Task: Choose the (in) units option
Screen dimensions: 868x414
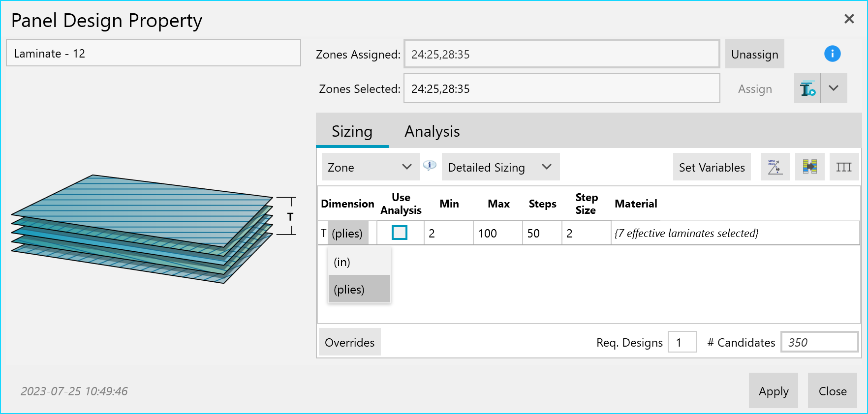Action: point(359,262)
